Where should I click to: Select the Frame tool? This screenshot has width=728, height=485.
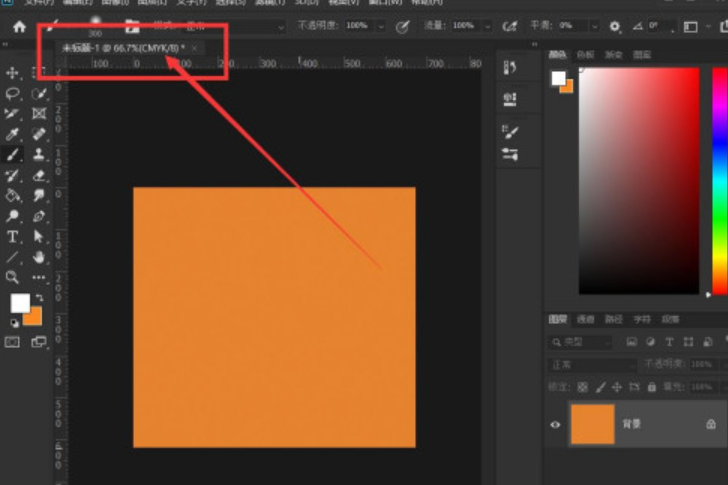[x=39, y=114]
